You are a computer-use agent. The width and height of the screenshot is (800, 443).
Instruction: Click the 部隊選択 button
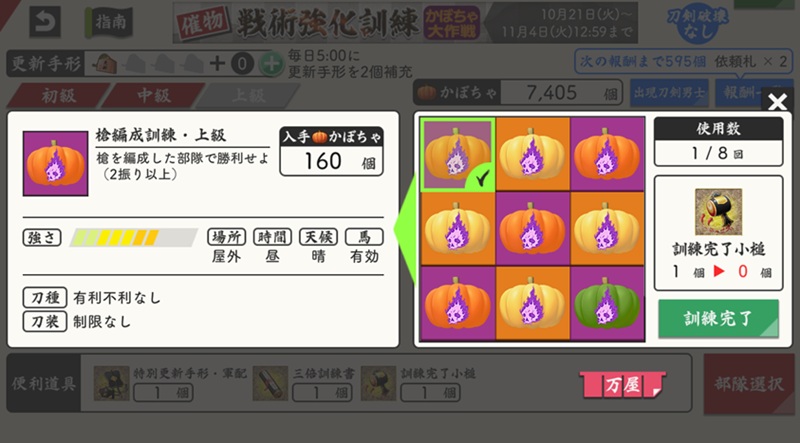748,384
